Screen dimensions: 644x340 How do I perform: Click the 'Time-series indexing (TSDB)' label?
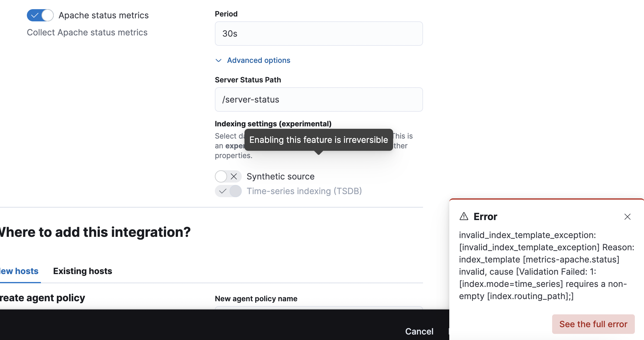[304, 191]
